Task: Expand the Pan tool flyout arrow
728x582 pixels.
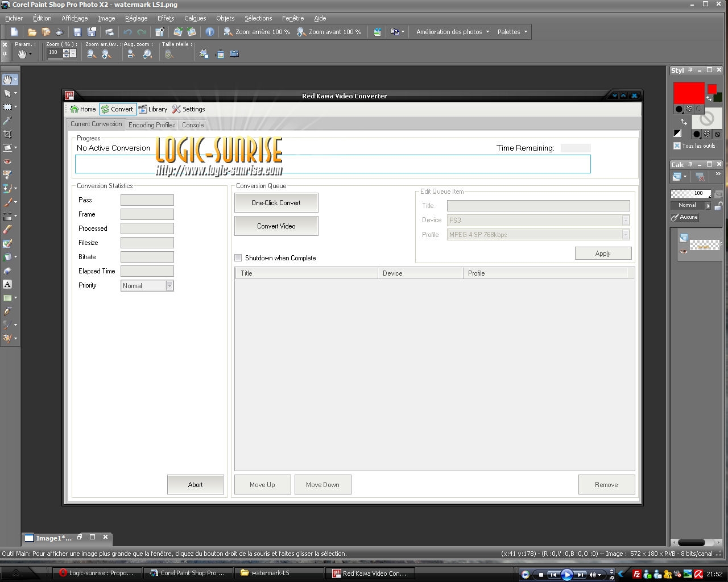Action: click(15, 80)
